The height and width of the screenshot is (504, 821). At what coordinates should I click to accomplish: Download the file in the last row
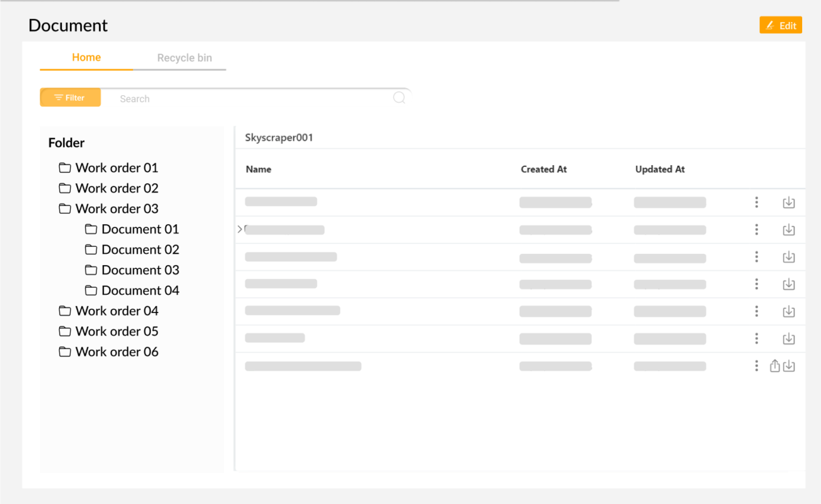point(789,365)
